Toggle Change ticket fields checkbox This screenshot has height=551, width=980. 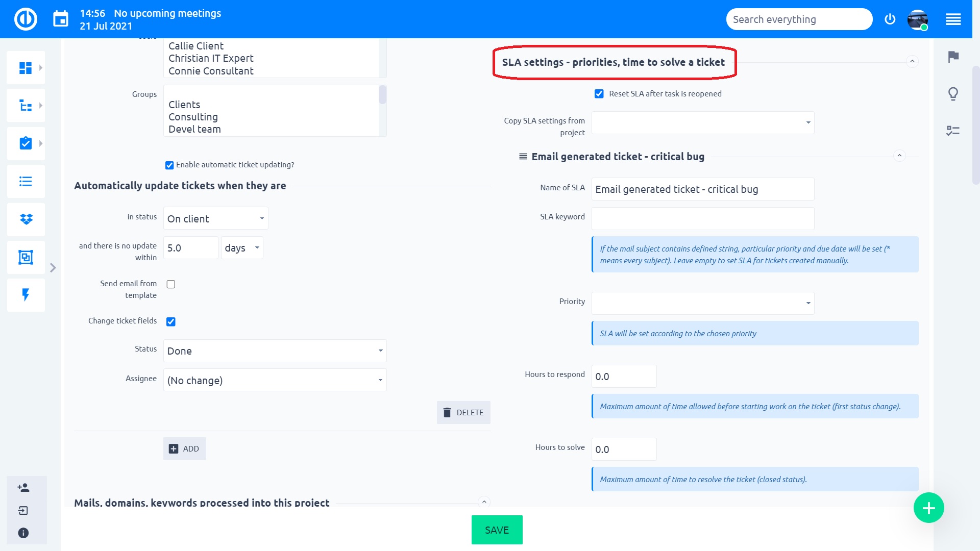click(171, 321)
